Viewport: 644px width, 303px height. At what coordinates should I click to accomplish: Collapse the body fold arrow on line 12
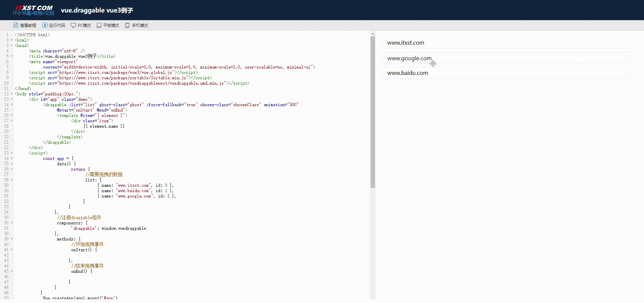[x=12, y=94]
